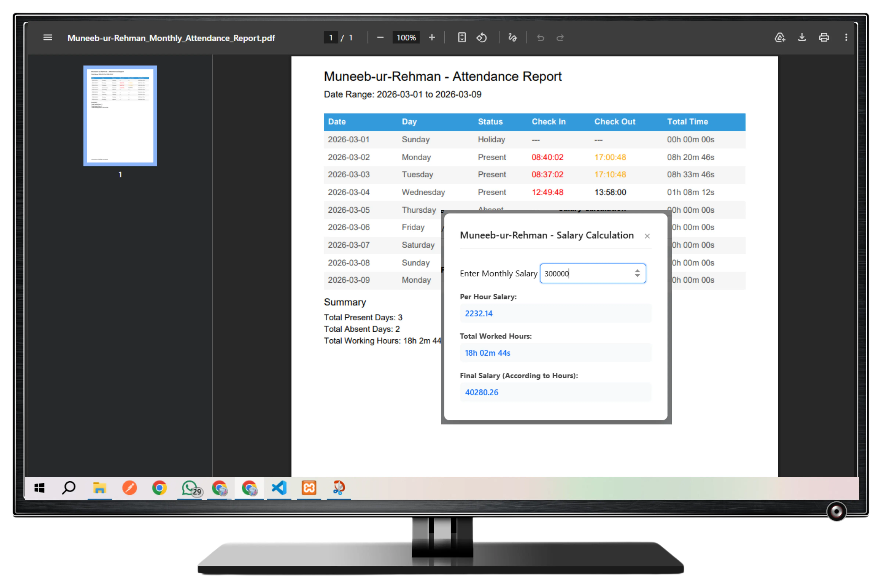Click the fit to page icon
This screenshot has height=588, width=882.
click(x=462, y=37)
